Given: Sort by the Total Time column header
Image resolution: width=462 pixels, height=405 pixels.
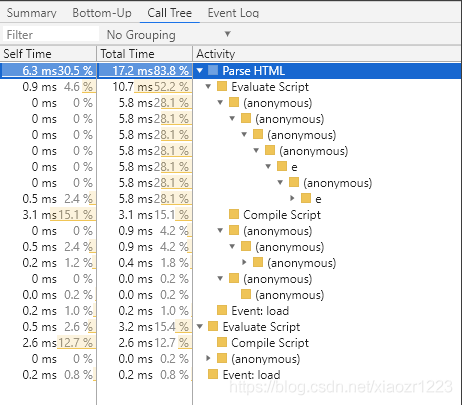Looking at the screenshot, I should pyautogui.click(x=144, y=54).
